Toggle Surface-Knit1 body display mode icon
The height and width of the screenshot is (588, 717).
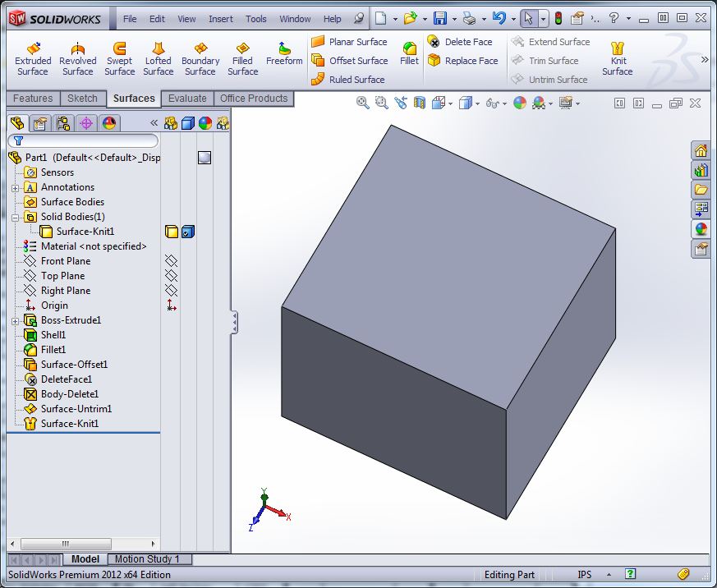pyautogui.click(x=188, y=232)
